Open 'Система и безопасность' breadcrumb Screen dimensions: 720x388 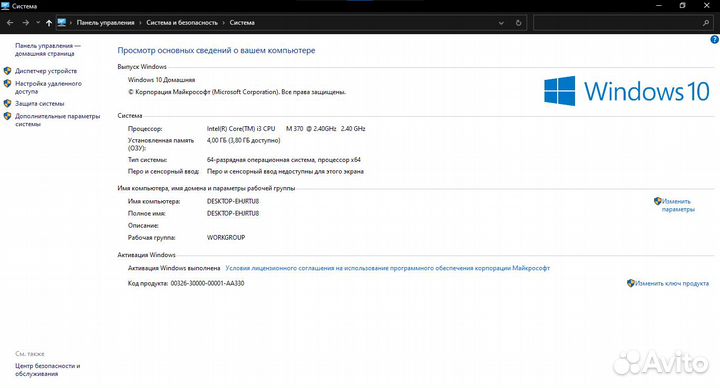pyautogui.click(x=182, y=22)
